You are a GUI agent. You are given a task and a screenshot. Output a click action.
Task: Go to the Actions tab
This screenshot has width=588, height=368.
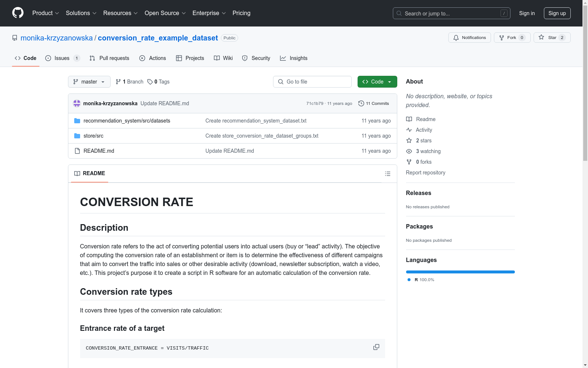pos(153,58)
